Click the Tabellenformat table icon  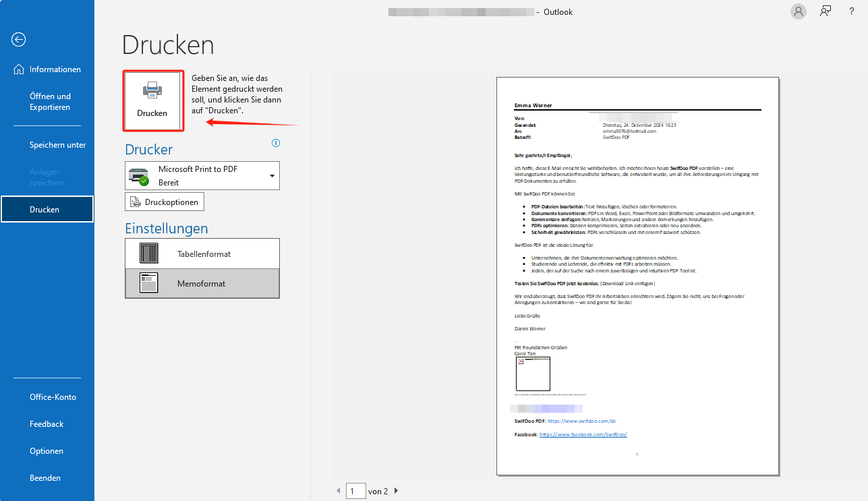(x=149, y=254)
